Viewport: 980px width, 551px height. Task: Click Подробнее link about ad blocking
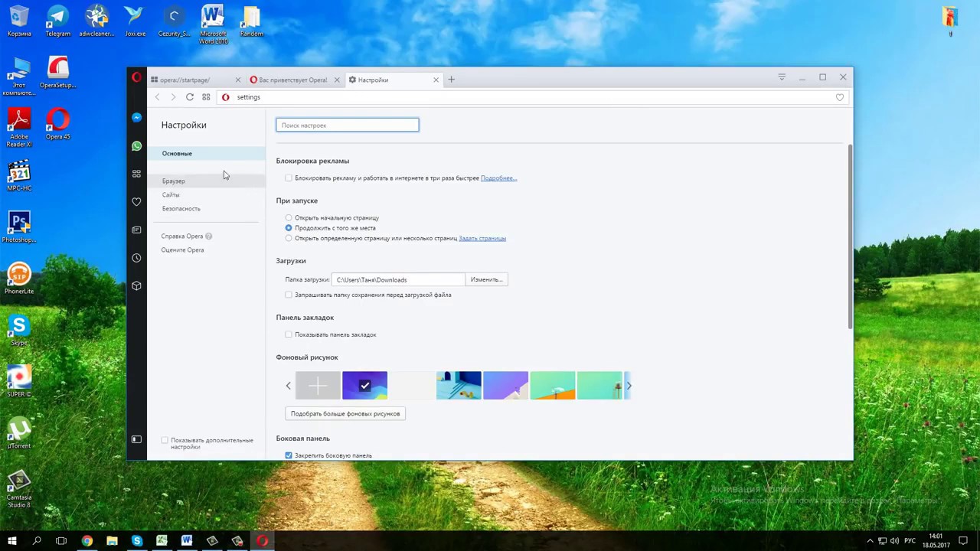click(x=498, y=178)
